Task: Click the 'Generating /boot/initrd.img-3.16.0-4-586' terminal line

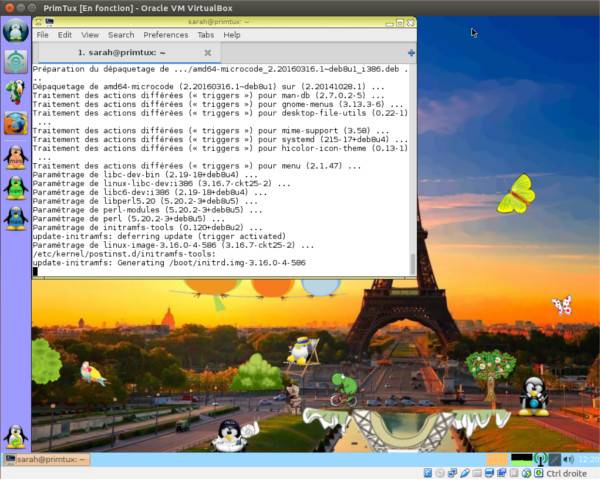Action: [169, 263]
